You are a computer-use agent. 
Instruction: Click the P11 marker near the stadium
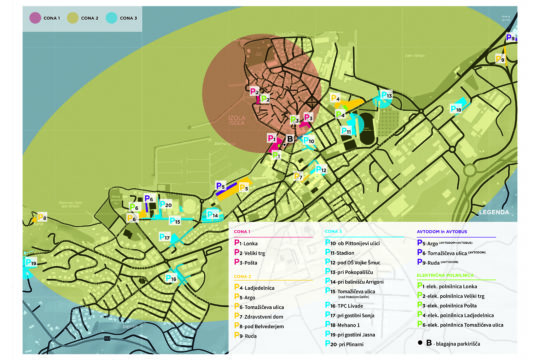345,131
